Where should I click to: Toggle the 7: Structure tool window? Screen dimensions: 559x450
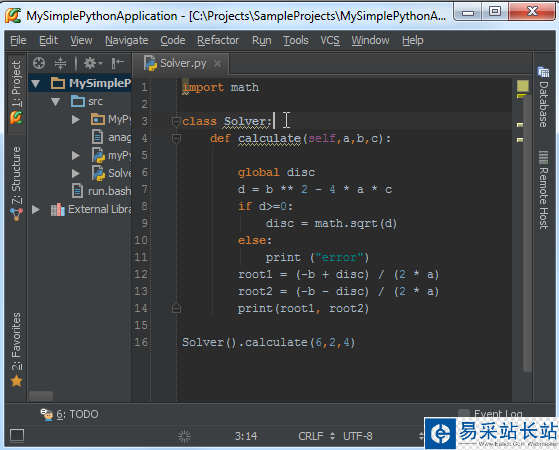tap(16, 183)
